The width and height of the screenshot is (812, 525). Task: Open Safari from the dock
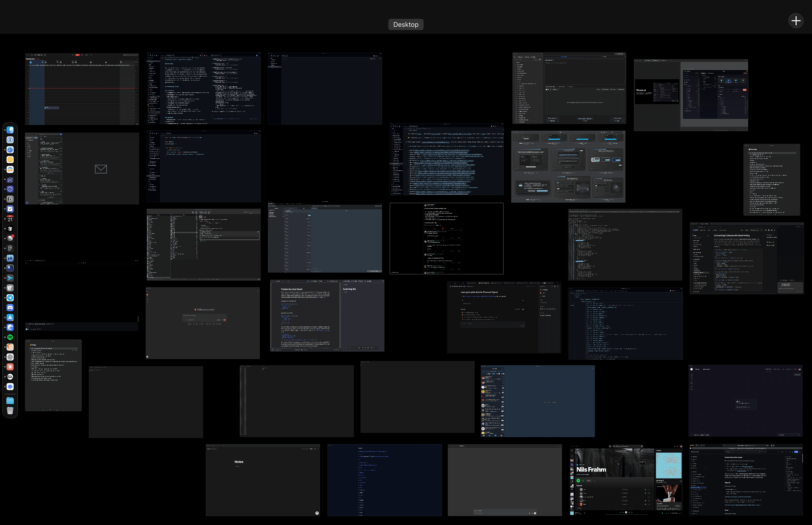(x=10, y=150)
